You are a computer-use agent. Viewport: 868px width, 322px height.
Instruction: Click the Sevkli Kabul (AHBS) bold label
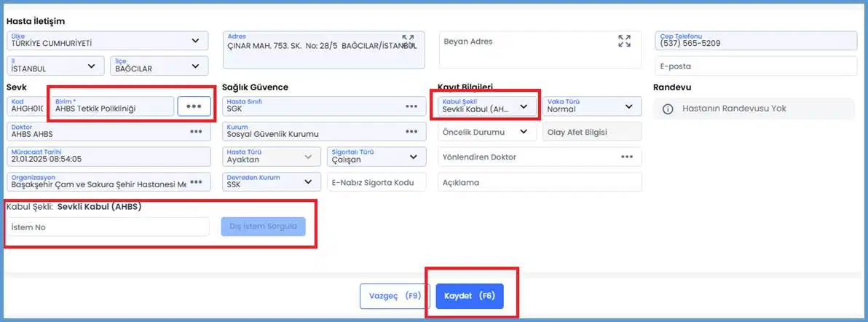[100, 206]
